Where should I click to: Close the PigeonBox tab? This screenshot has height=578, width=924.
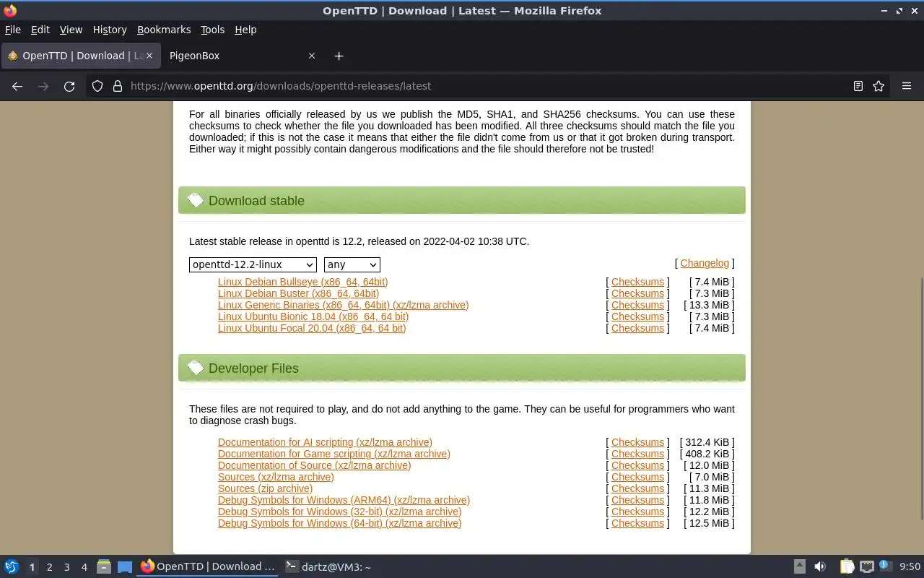point(312,56)
